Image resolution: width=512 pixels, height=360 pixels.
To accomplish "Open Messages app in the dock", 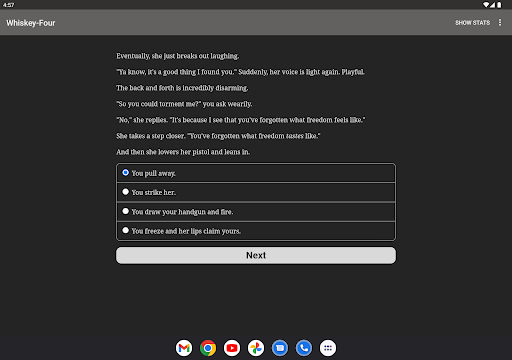I will point(280,348).
